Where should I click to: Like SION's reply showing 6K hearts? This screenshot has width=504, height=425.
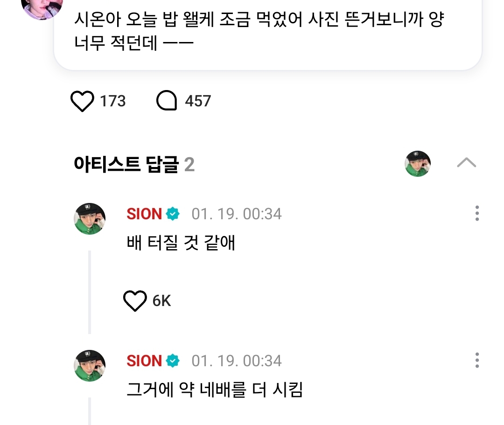(135, 301)
